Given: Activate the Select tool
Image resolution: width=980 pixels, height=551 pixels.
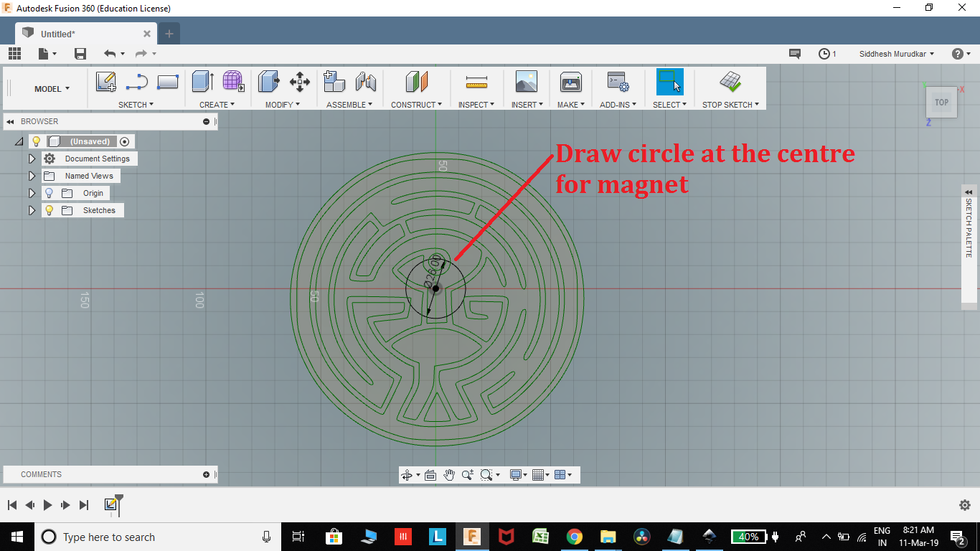Looking at the screenshot, I should 670,82.
